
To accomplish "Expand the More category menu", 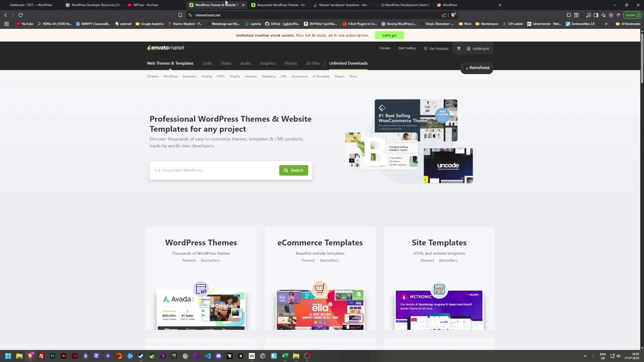I will (353, 76).
